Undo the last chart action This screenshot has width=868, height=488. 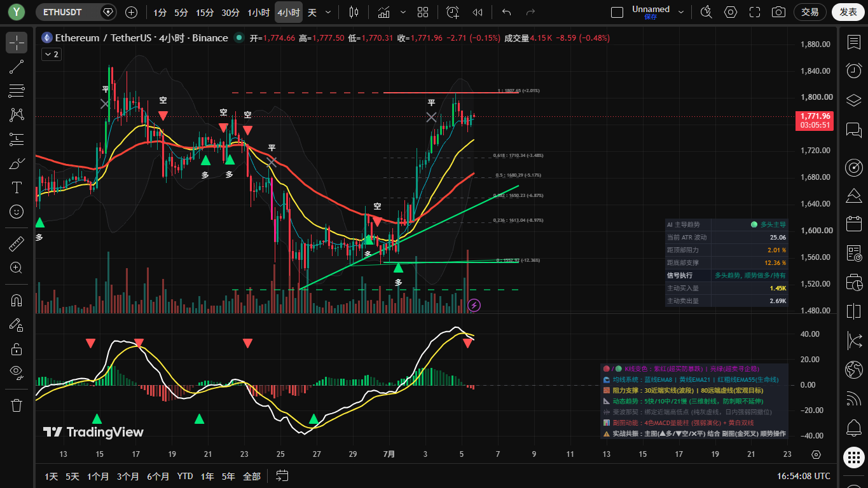coord(507,12)
